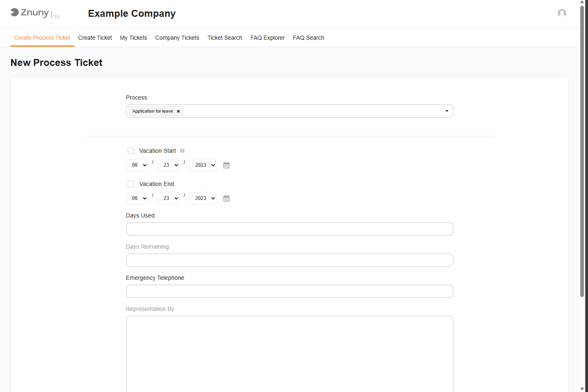
Task: Focus the Days Used input field
Action: click(x=289, y=229)
